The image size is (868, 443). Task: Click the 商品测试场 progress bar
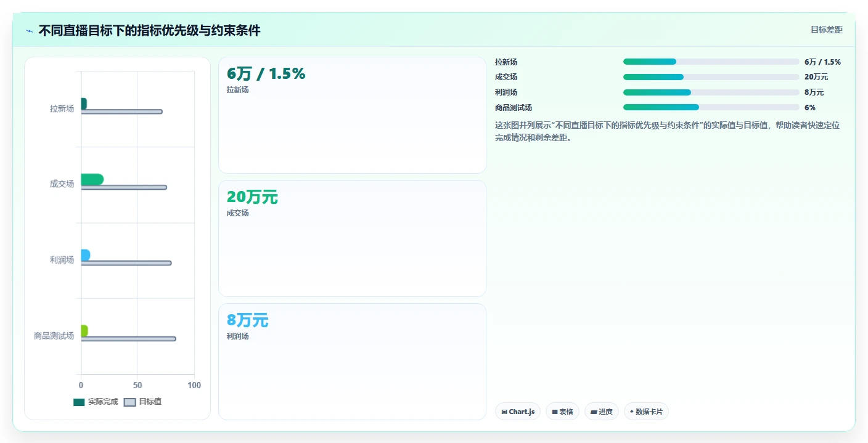tap(711, 107)
